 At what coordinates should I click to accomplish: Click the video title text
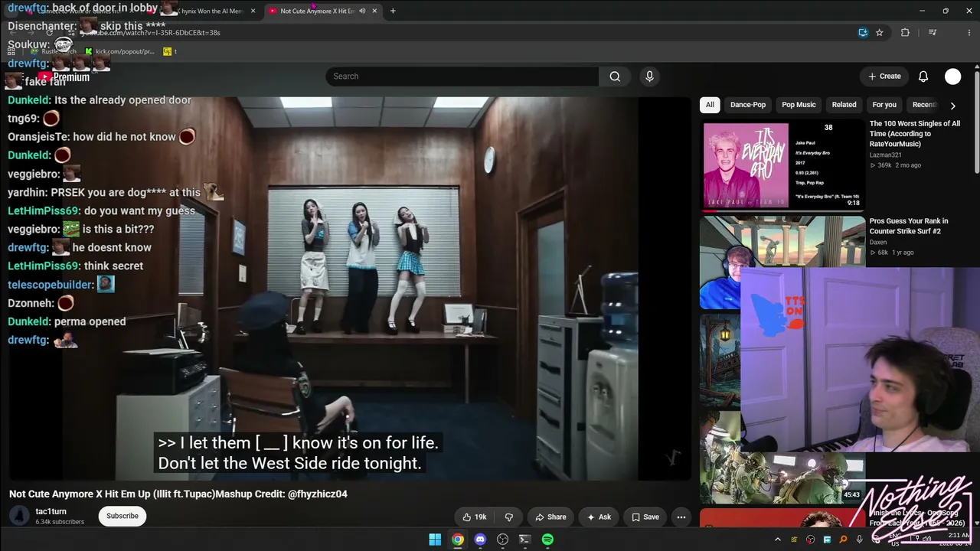click(x=178, y=494)
